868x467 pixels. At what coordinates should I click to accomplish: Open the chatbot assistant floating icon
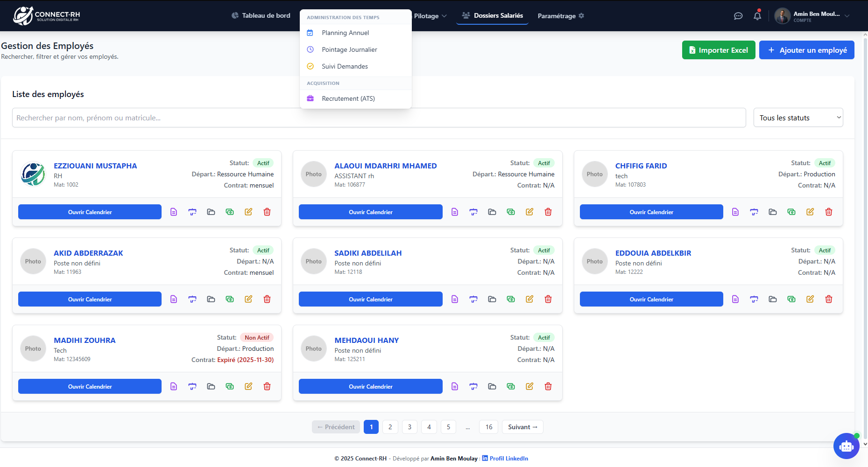[846, 446]
